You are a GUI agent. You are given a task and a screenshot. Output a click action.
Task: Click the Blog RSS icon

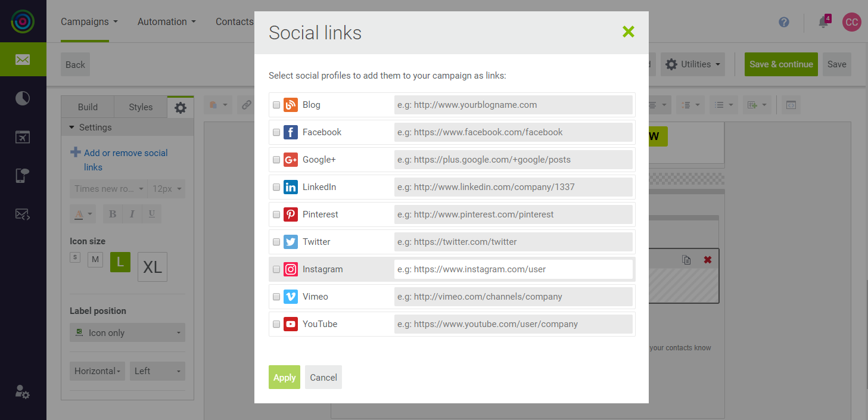[x=291, y=105]
